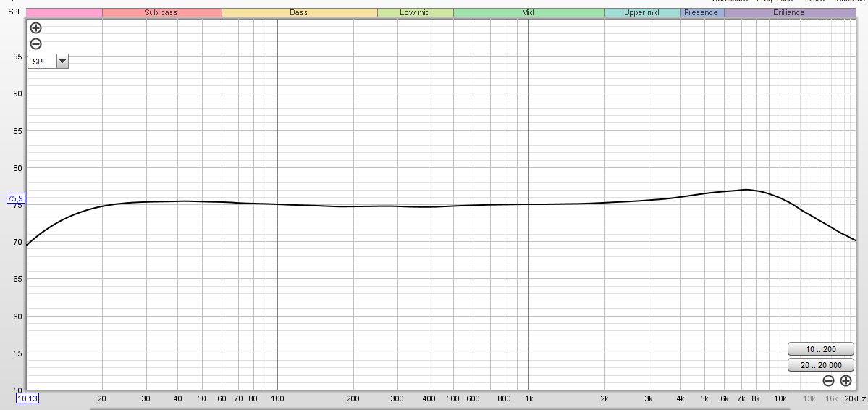Click the 40 Hz frequency axis label
Image resolution: width=868 pixels, height=410 pixels.
(177, 398)
